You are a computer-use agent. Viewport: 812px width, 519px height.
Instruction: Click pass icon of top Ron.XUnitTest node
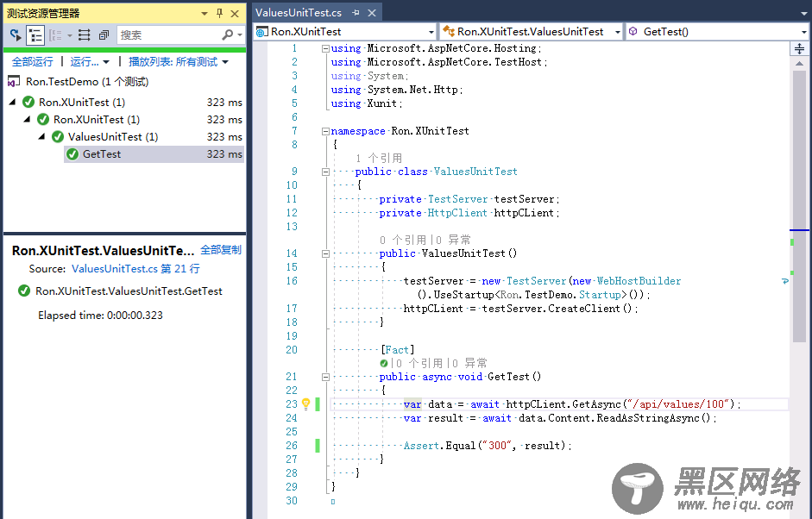(x=28, y=102)
